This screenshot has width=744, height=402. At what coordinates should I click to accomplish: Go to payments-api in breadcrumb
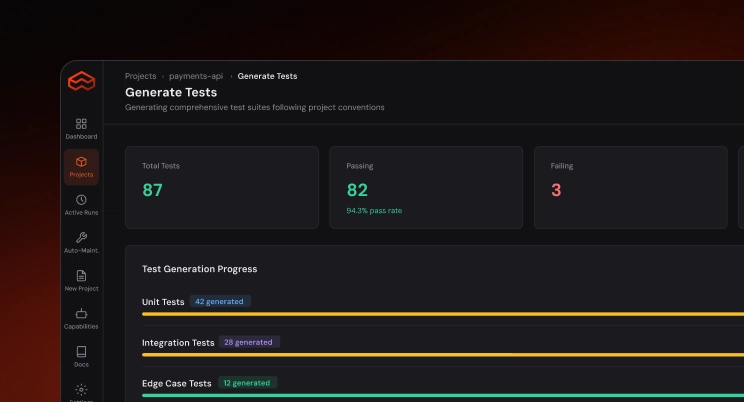point(196,76)
